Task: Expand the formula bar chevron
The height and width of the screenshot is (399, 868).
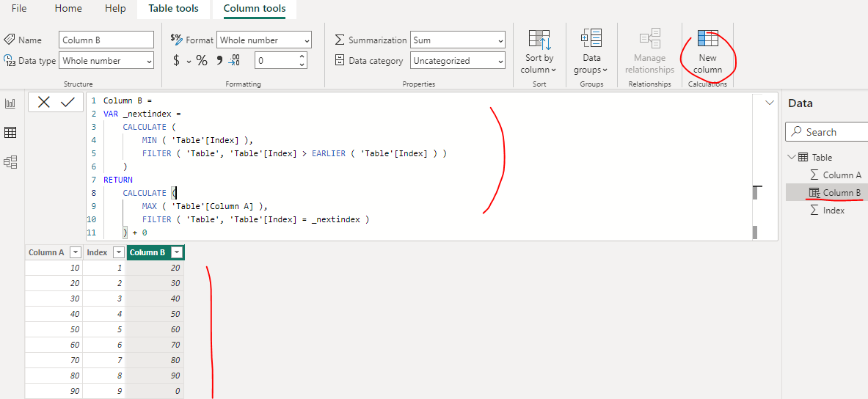Action: [x=769, y=103]
